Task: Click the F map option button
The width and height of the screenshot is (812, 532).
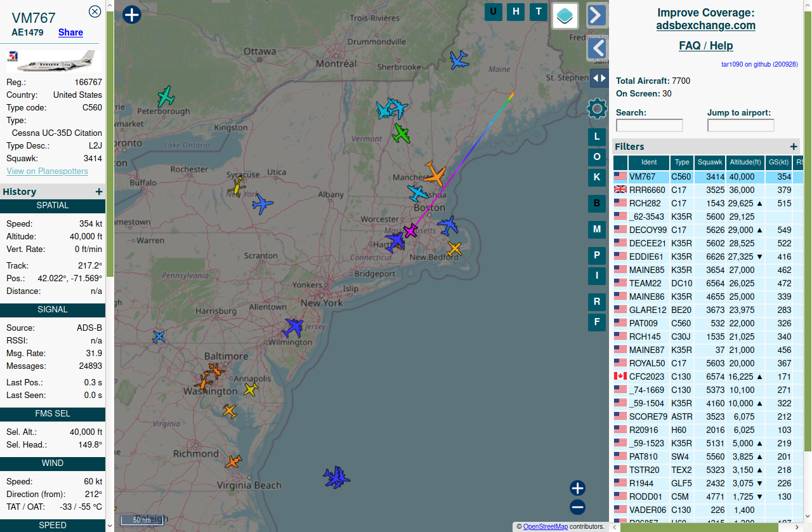Action: (597, 322)
